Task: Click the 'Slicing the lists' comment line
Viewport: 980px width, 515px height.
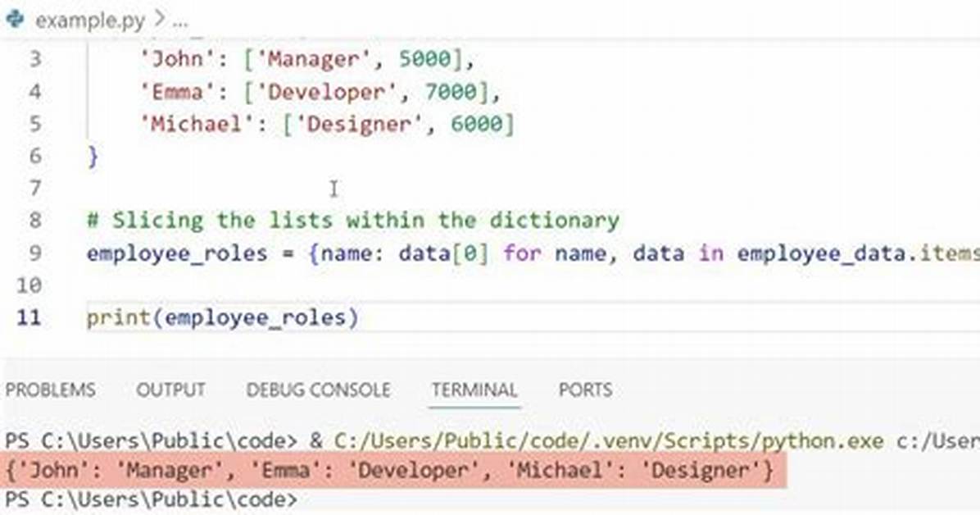Action: [353, 221]
